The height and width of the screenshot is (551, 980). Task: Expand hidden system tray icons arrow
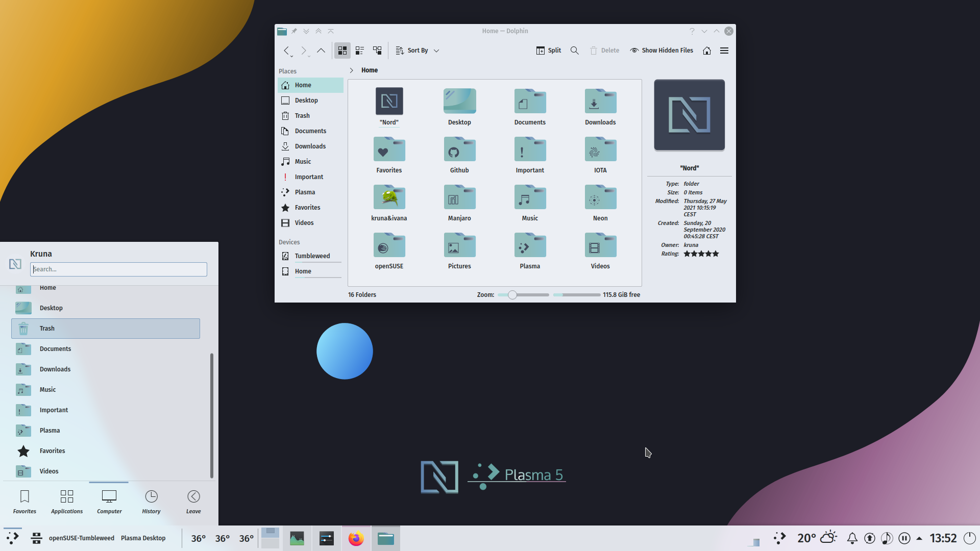(x=919, y=538)
